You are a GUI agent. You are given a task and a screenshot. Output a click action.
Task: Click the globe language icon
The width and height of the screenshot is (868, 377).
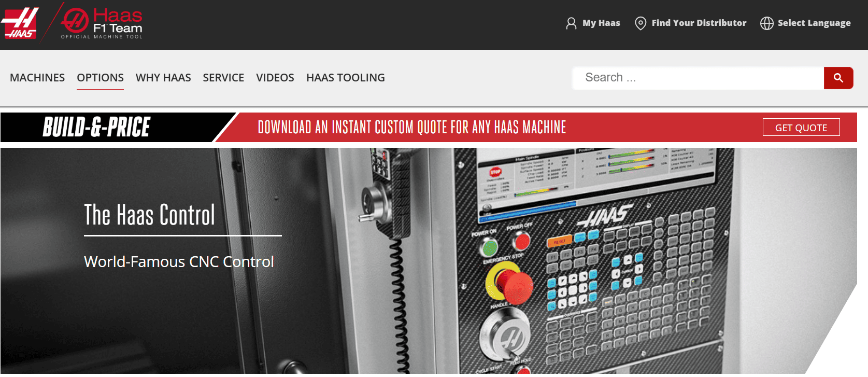[766, 23]
